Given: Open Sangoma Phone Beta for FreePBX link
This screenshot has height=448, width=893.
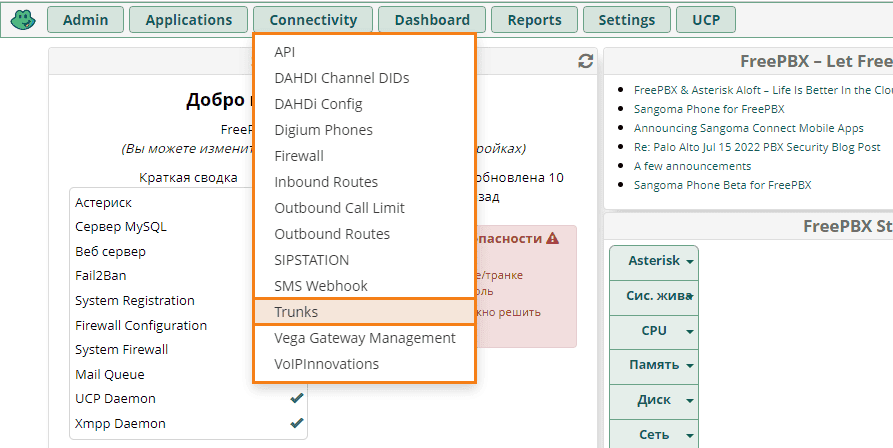Looking at the screenshot, I should click(723, 185).
